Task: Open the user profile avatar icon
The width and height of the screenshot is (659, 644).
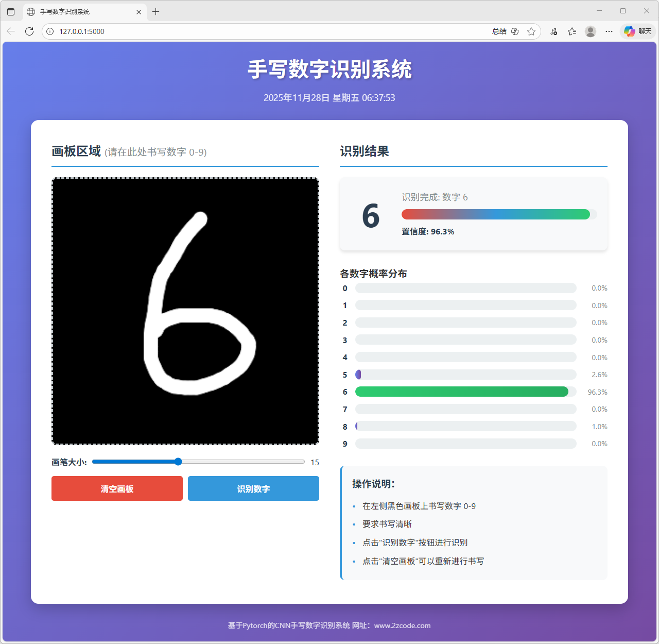Action: coord(591,31)
